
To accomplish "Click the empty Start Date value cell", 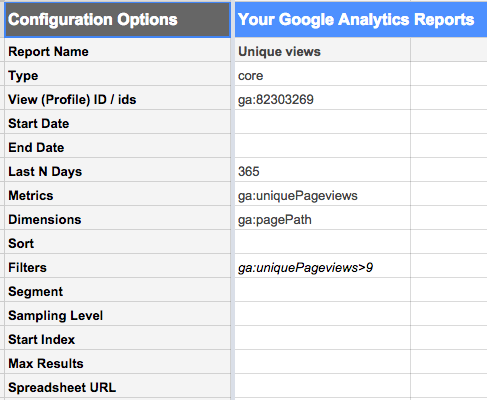I will [x=322, y=122].
